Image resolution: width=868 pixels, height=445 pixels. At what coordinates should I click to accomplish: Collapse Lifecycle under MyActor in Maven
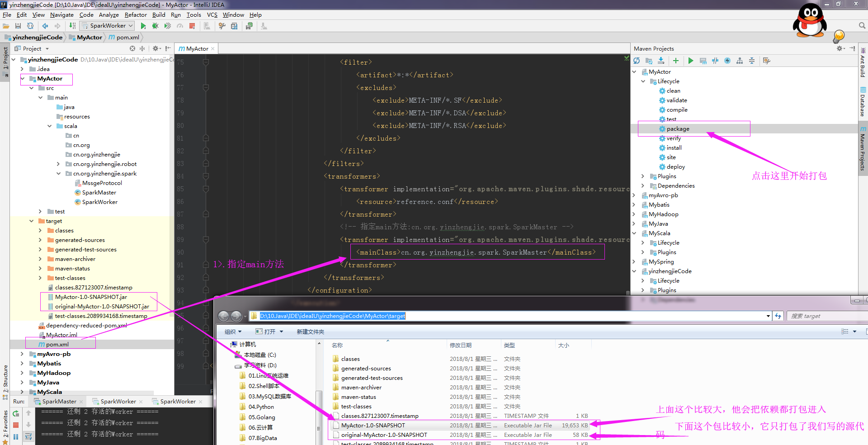(643, 81)
